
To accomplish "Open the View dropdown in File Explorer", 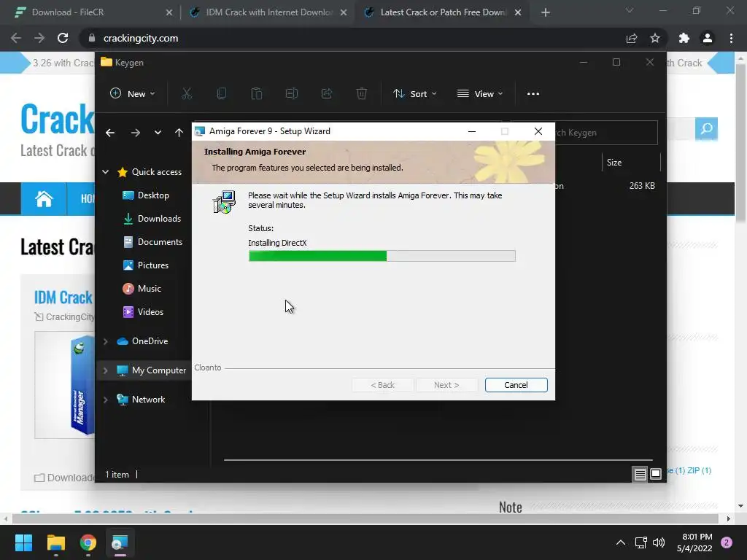I will (480, 94).
